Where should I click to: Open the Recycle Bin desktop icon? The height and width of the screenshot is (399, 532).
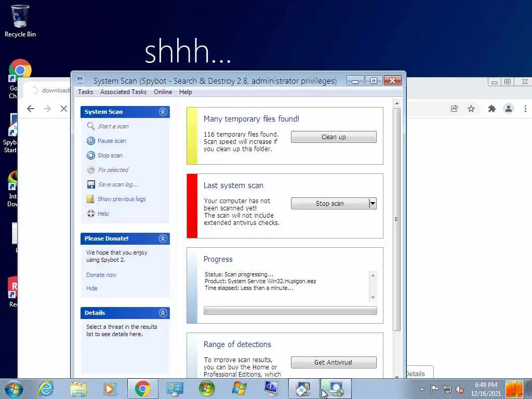[x=20, y=21]
